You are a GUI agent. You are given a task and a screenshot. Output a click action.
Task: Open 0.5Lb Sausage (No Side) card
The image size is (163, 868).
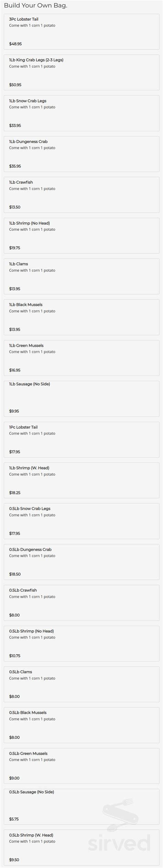pos(81,806)
